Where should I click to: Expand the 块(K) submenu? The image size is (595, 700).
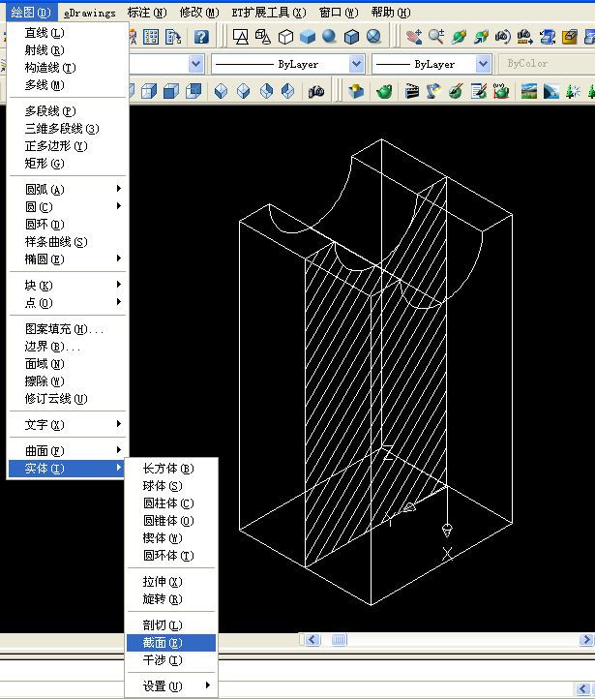click(68, 286)
